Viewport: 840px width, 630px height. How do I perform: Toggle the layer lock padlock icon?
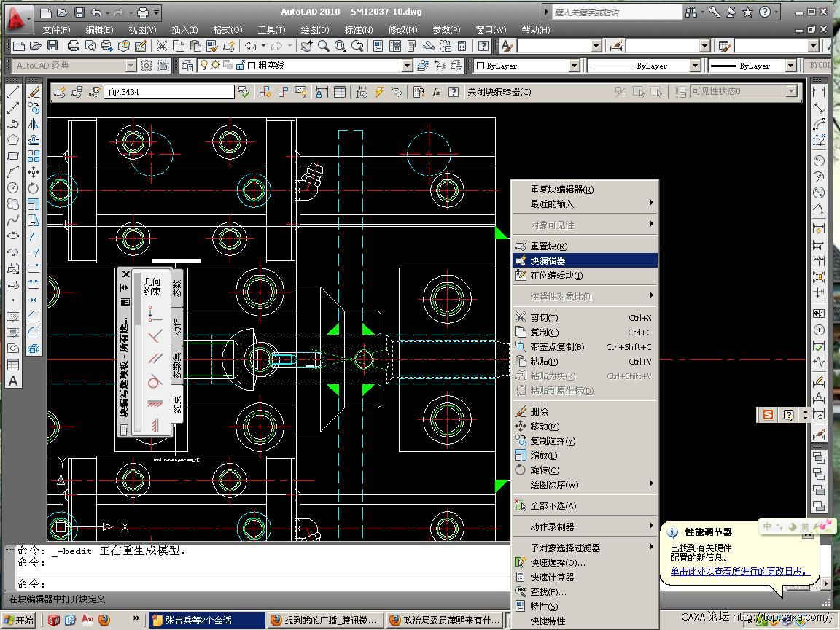[x=240, y=66]
